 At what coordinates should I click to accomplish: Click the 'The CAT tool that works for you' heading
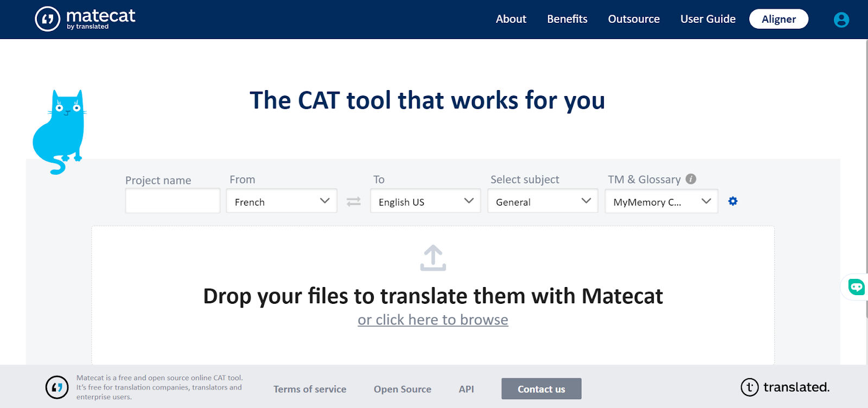coord(427,101)
